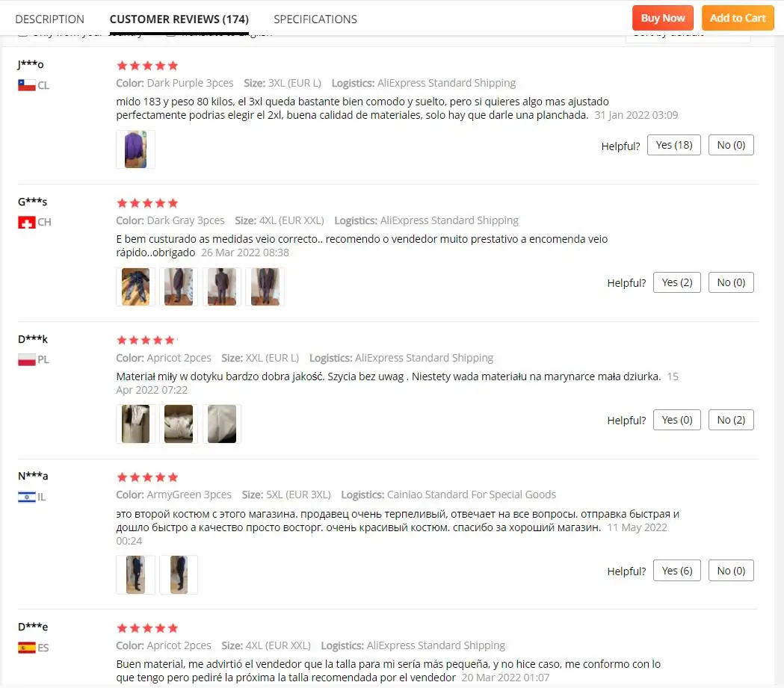The height and width of the screenshot is (688, 784).
Task: Click the star rating on D***e's review
Action: [x=147, y=628]
